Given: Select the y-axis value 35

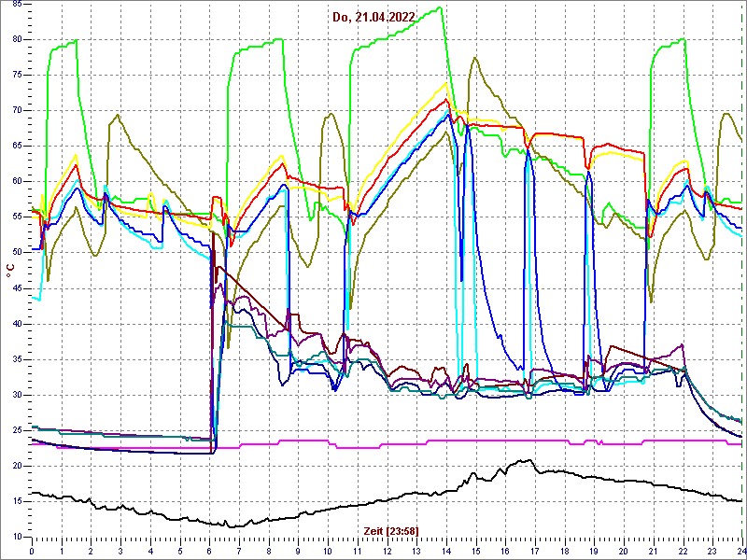Looking at the screenshot, I should click(16, 359).
